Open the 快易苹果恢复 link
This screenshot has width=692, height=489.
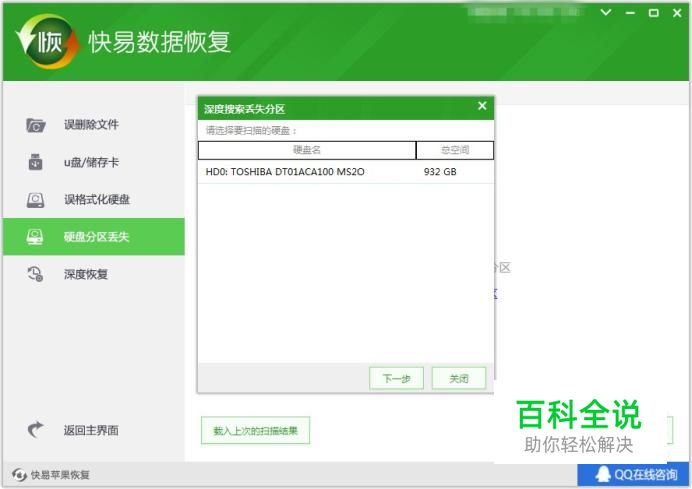[x=60, y=475]
